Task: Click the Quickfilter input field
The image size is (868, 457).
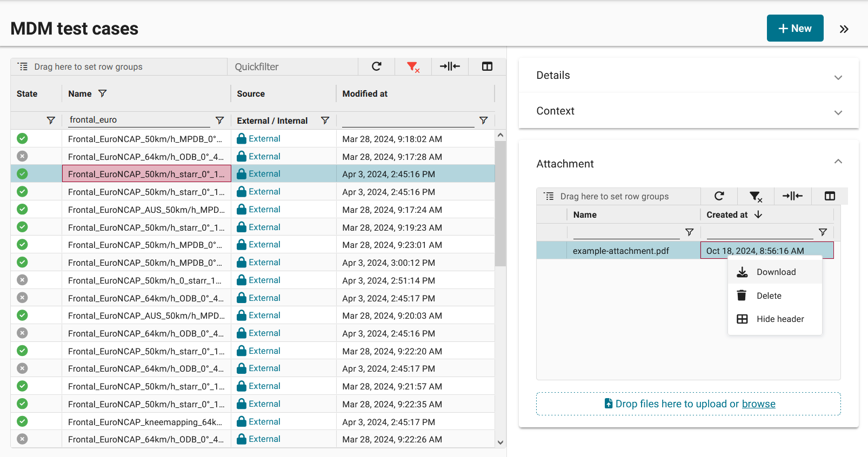Action: pos(292,66)
